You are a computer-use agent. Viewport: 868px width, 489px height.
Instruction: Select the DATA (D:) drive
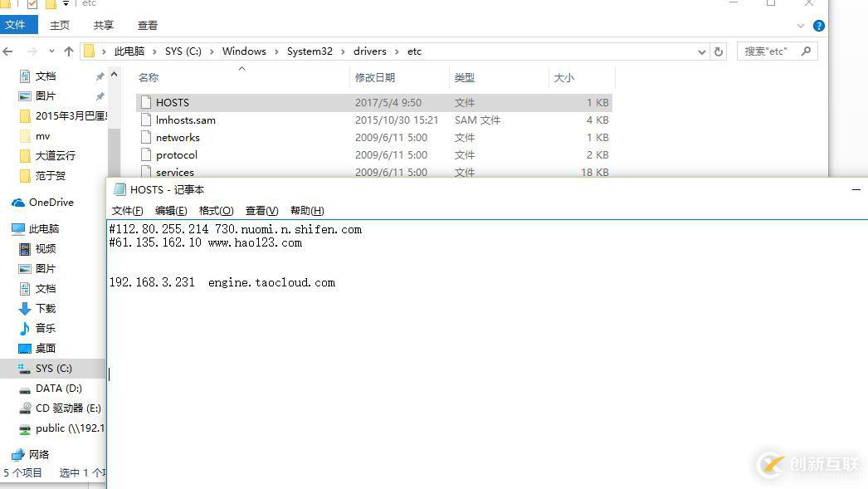[58, 389]
